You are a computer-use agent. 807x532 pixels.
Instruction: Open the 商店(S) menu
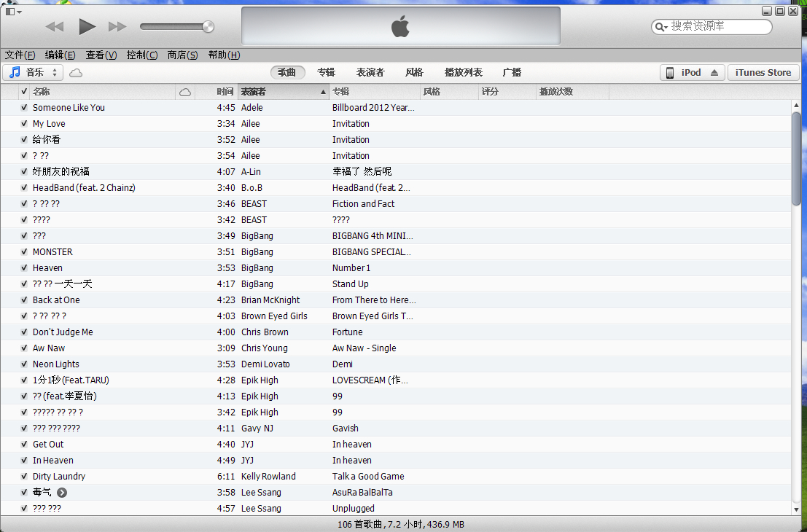tap(183, 55)
